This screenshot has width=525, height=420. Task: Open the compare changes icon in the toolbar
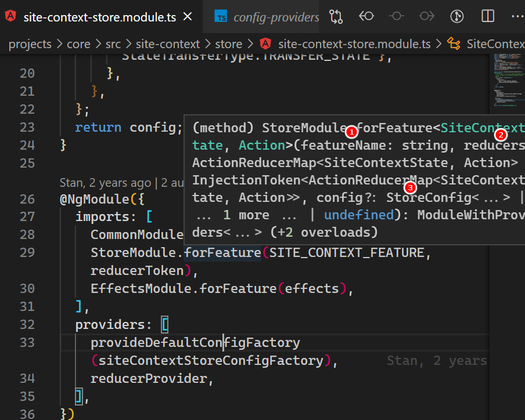point(336,16)
